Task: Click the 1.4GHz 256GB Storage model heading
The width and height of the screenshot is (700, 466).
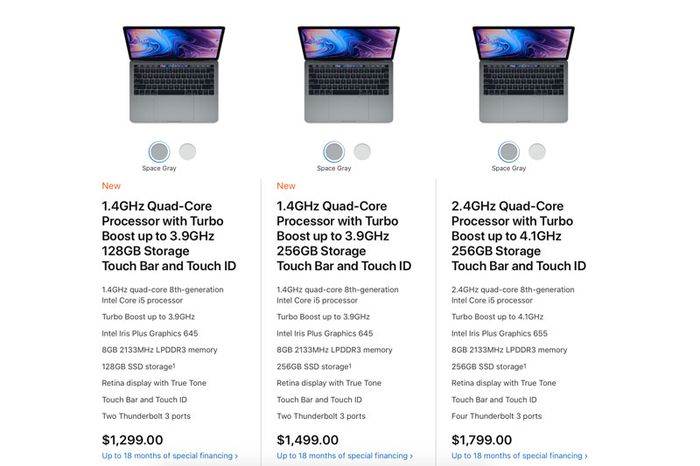Action: coord(344,236)
